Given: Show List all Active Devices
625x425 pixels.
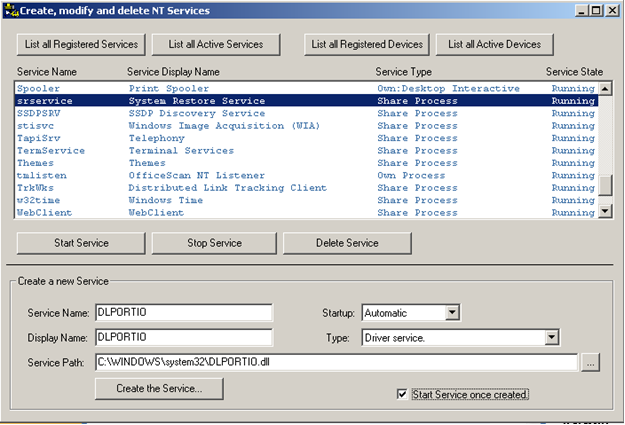Looking at the screenshot, I should pos(494,44).
